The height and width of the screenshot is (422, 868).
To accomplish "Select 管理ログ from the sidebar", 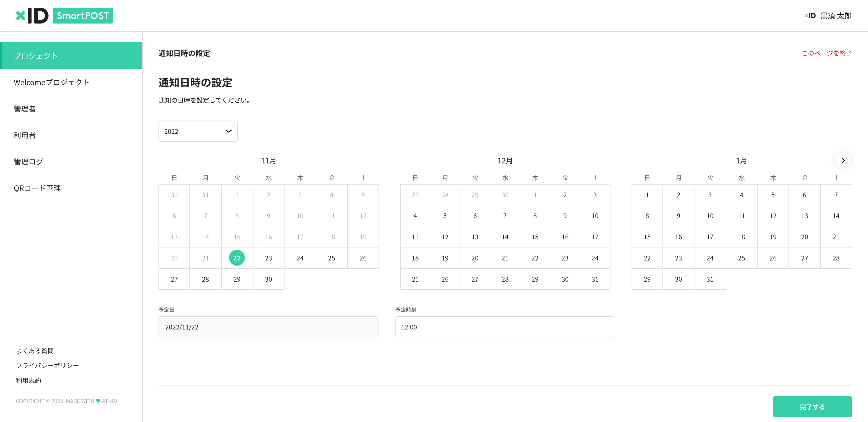I will coord(28,161).
